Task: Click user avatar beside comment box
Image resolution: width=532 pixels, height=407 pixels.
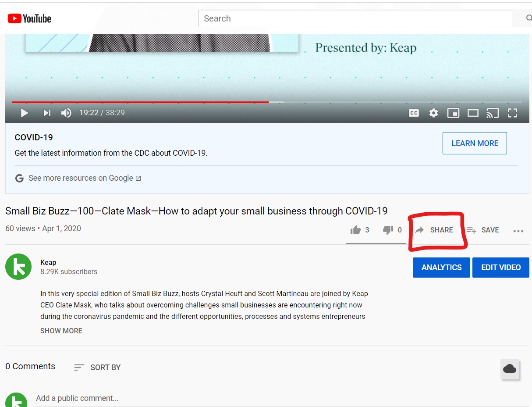Action: pyautogui.click(x=16, y=400)
